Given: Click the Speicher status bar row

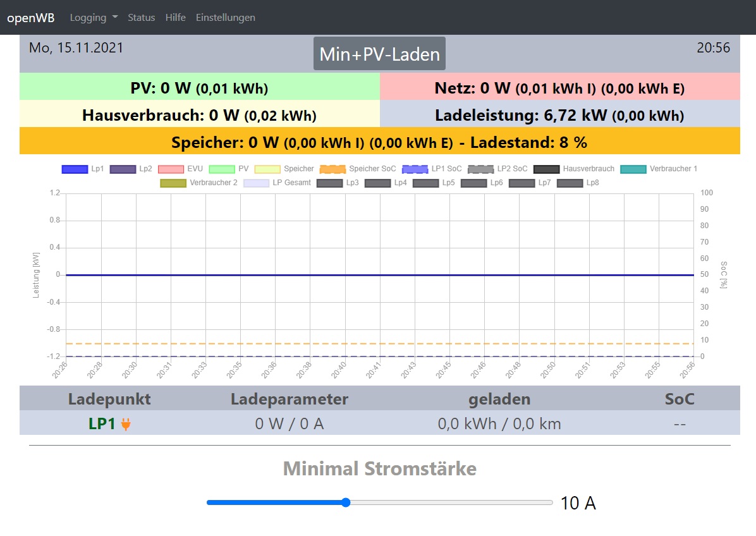Looking at the screenshot, I should (x=379, y=141).
